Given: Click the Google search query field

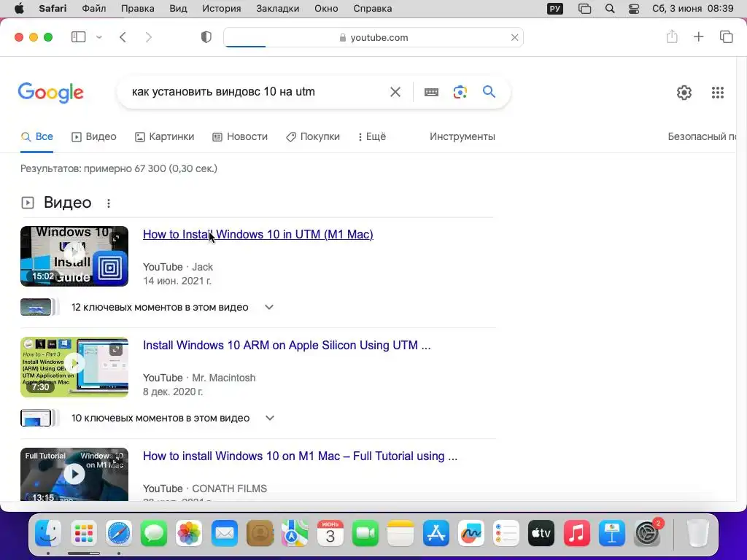Looking at the screenshot, I should [258, 91].
